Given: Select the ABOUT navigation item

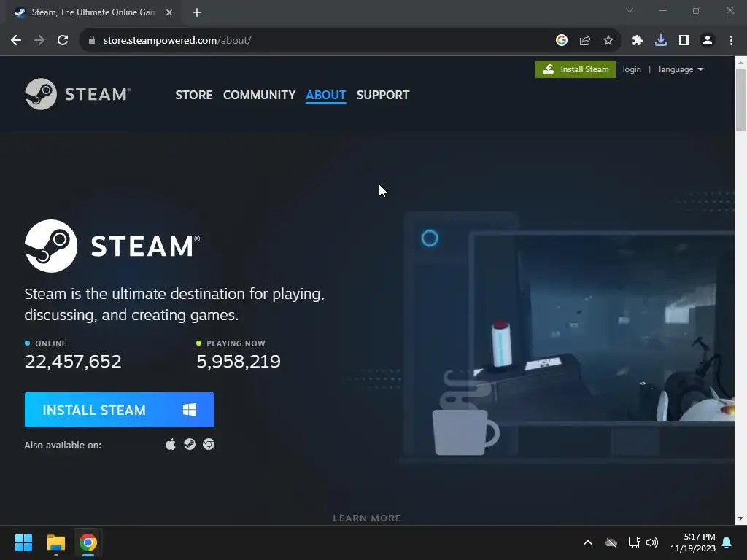Looking at the screenshot, I should 326,95.
